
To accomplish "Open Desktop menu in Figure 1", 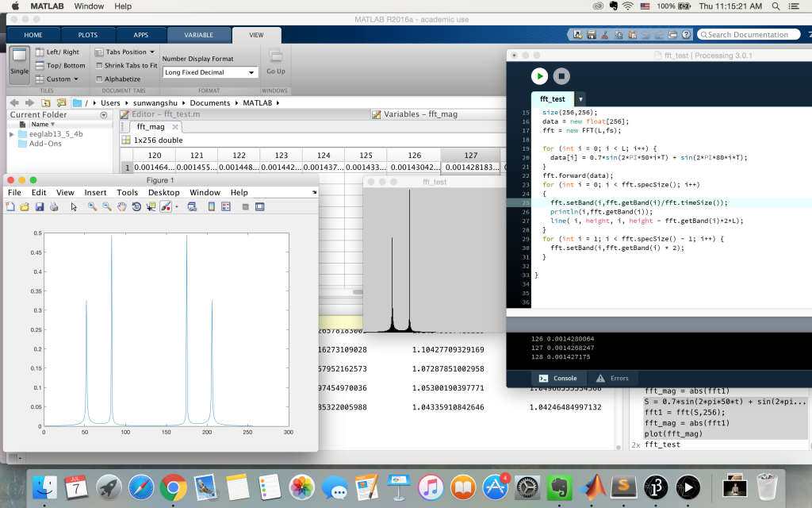I will pos(163,192).
